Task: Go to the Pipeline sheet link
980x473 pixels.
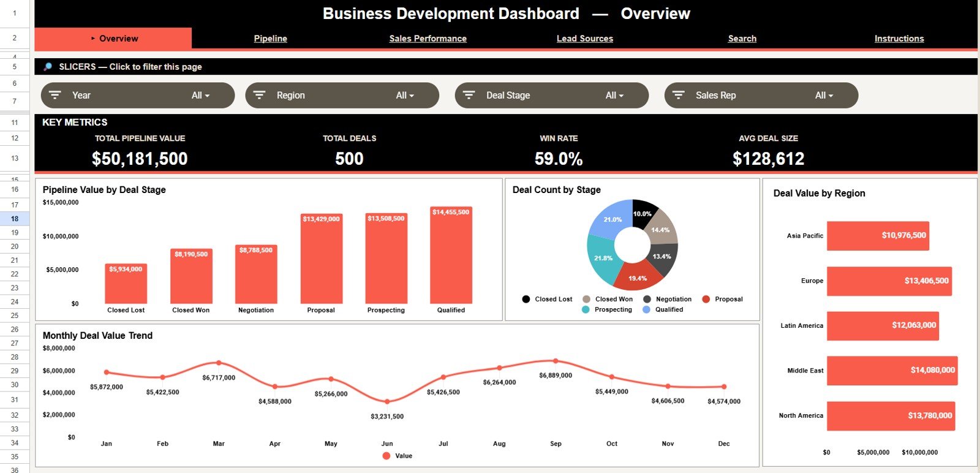Action: pos(270,39)
